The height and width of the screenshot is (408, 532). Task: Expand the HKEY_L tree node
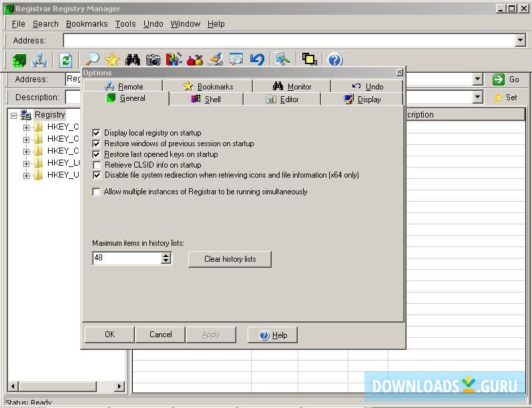pyautogui.click(x=26, y=164)
